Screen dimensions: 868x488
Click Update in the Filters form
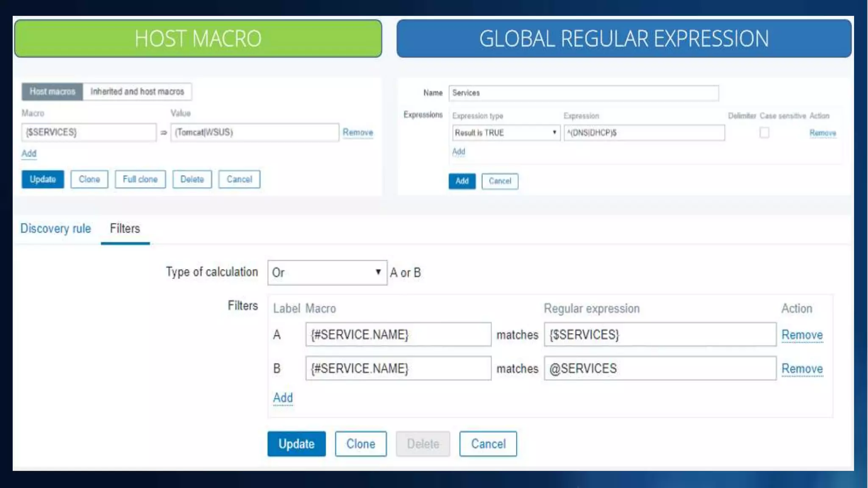tap(297, 444)
